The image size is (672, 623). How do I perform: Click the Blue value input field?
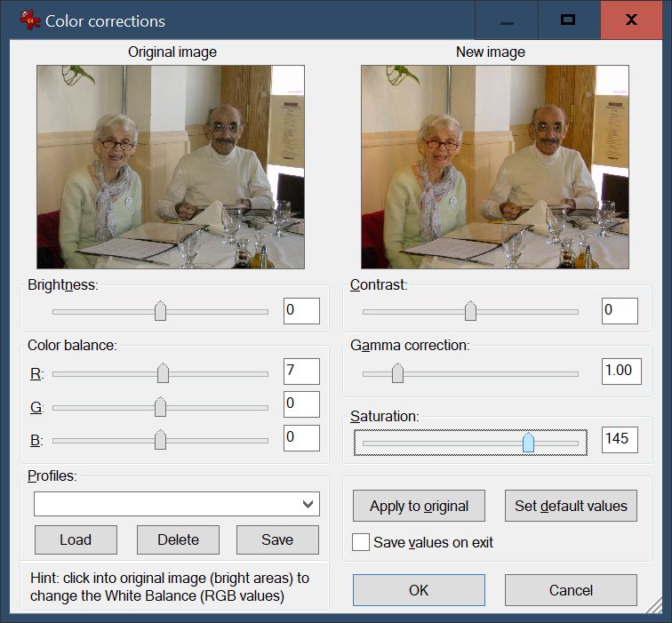[301, 438]
